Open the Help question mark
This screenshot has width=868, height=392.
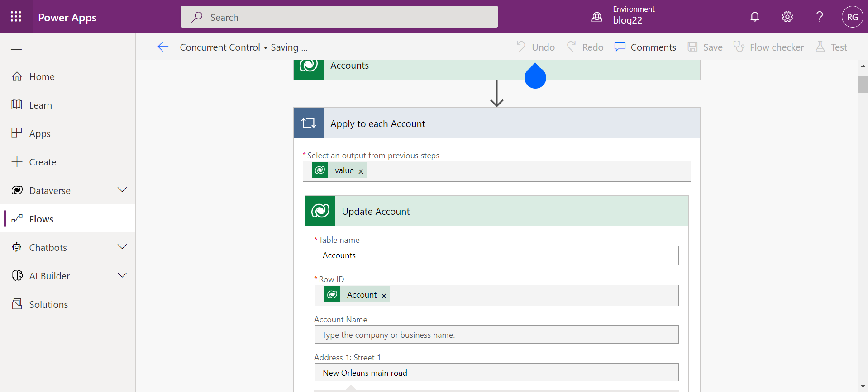820,17
